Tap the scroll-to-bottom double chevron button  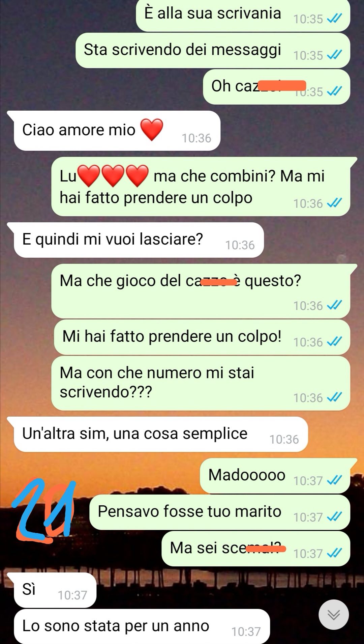click(334, 615)
